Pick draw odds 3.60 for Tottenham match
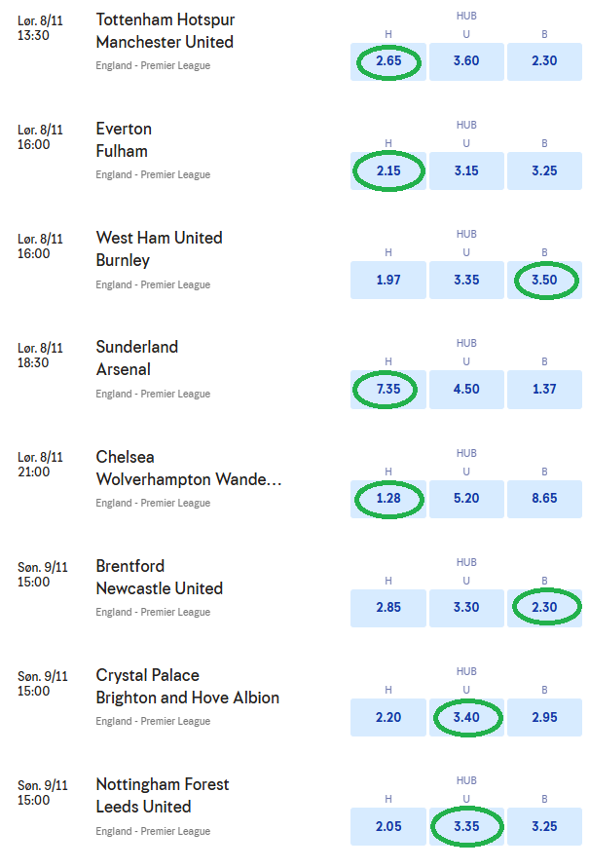589x868 pixels. [x=466, y=62]
